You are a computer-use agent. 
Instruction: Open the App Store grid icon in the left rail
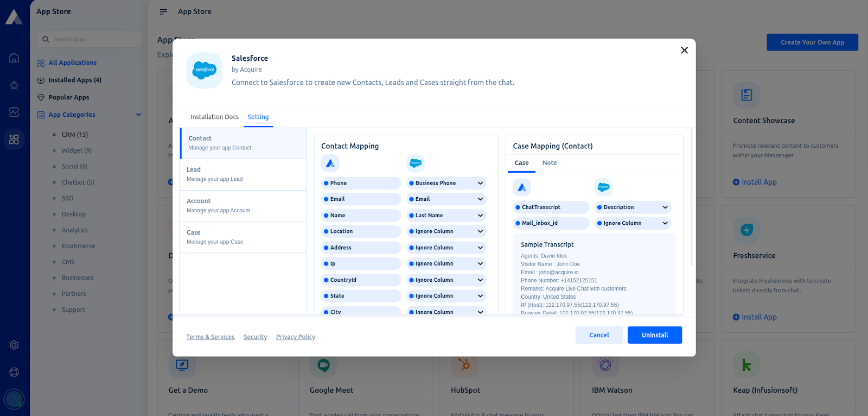click(14, 140)
